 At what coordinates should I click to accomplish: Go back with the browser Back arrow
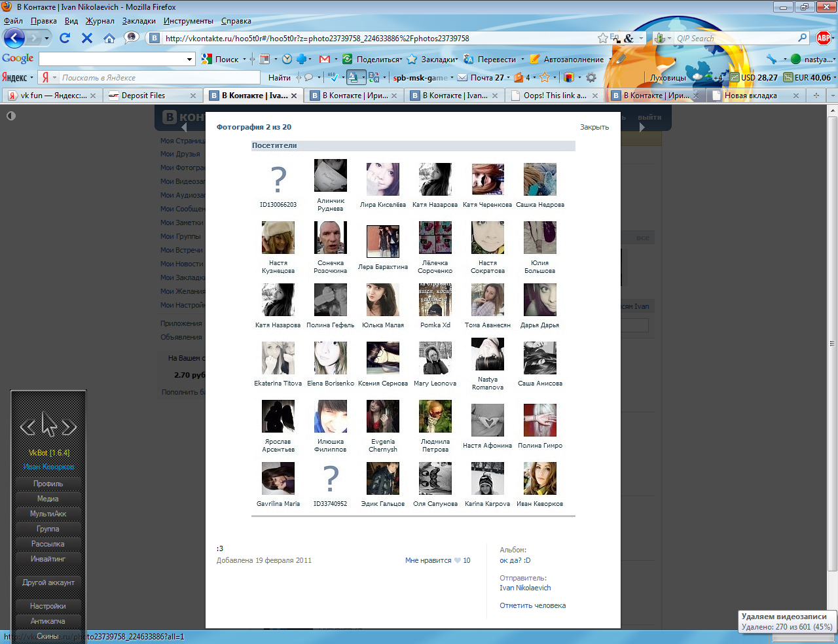[x=14, y=38]
